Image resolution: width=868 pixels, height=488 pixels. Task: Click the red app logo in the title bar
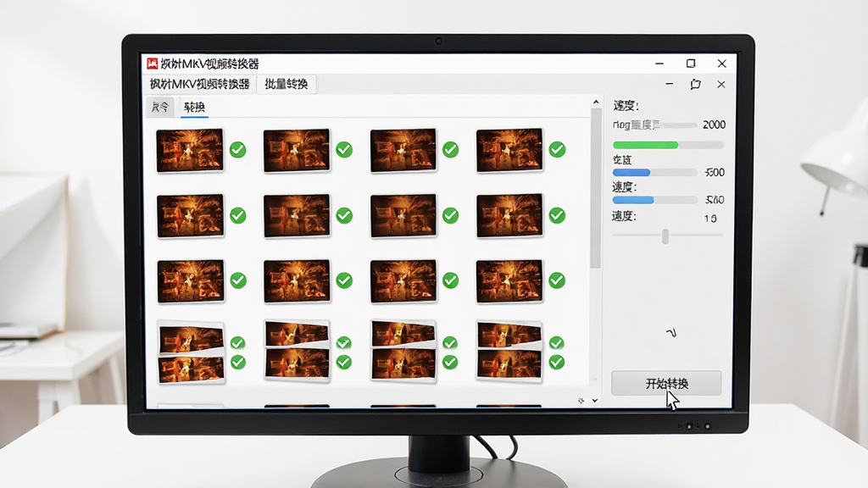[153, 64]
